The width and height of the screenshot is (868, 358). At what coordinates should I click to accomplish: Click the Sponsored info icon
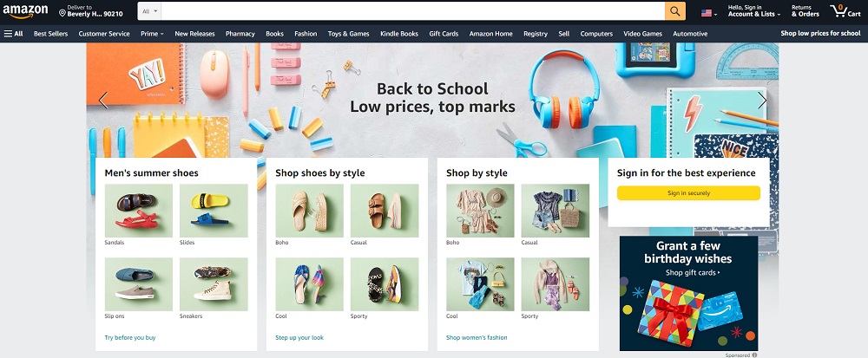pyautogui.click(x=754, y=355)
